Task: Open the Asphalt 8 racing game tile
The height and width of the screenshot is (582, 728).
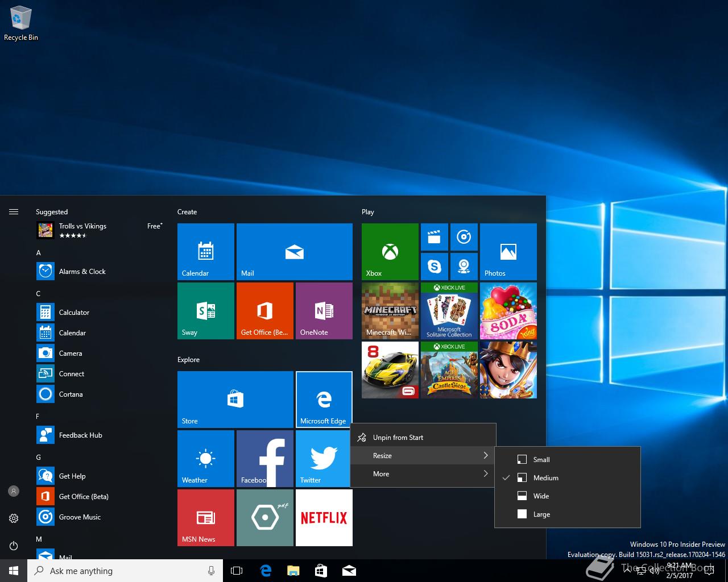Action: pyautogui.click(x=390, y=370)
